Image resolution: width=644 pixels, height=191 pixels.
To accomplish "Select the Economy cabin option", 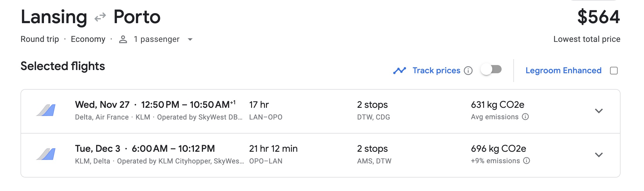I will point(88,39).
